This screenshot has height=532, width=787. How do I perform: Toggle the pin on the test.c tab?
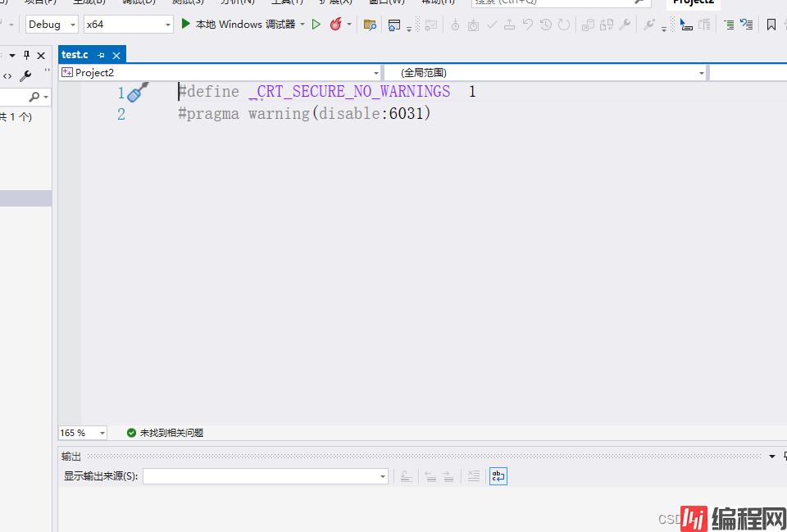point(101,55)
